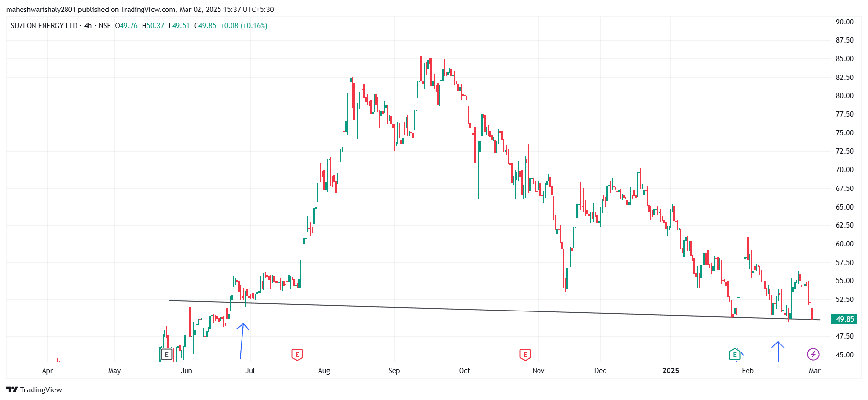This screenshot has height=400, width=868.
Task: Click the open value O49.76
Action: [x=126, y=26]
